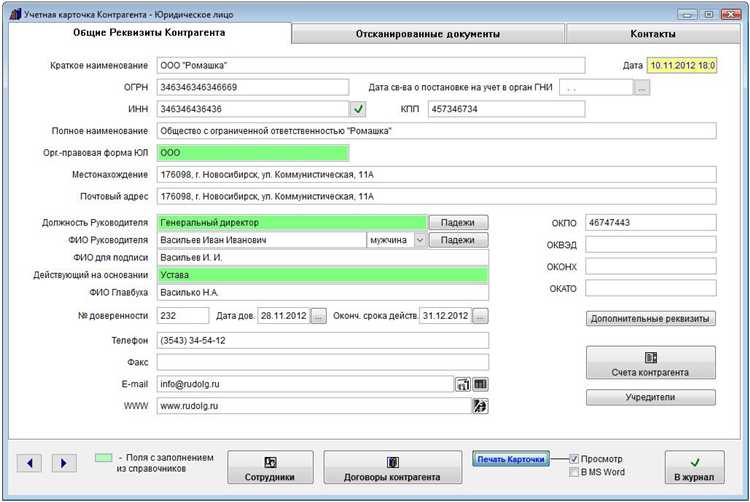Viewport: 750px width, 502px height.
Task: Return to journal with В журнал button
Action: click(x=695, y=467)
